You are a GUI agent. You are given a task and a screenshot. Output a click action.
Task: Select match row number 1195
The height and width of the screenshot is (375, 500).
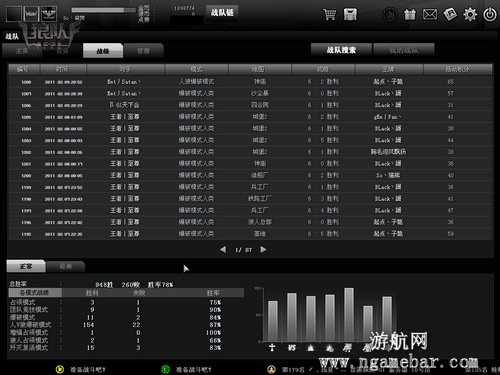[x=250, y=234]
